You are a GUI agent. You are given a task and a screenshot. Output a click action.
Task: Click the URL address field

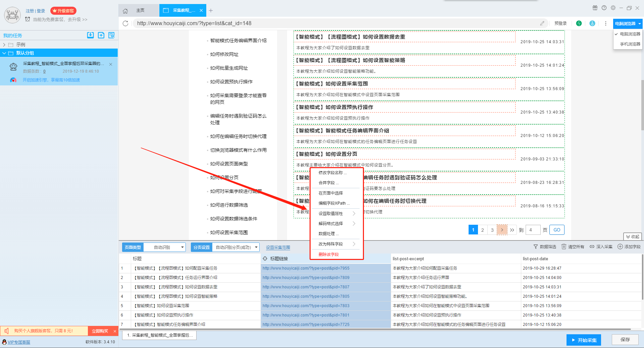click(335, 23)
